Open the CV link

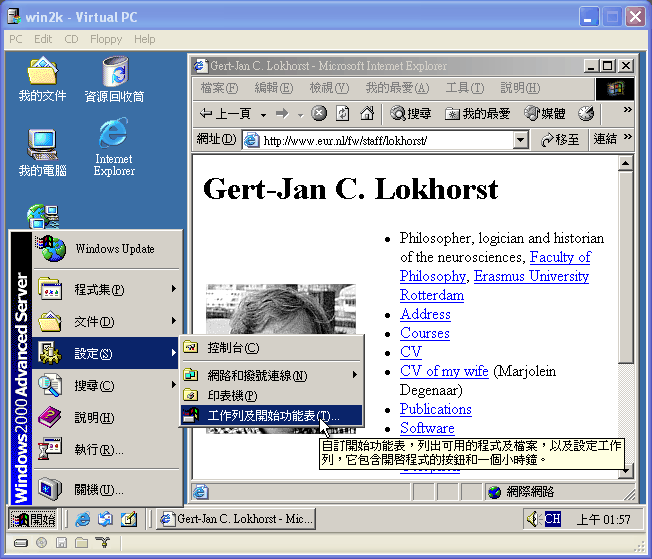click(411, 352)
